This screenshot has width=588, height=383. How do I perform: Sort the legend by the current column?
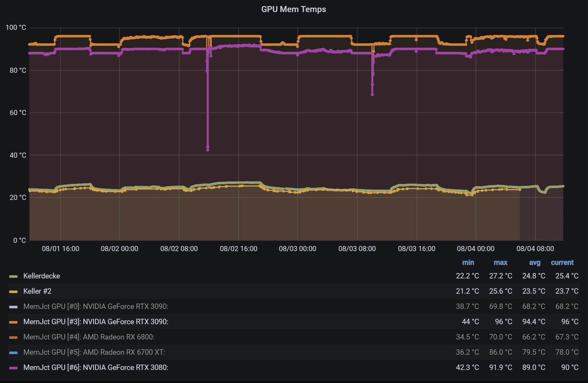pyautogui.click(x=562, y=263)
